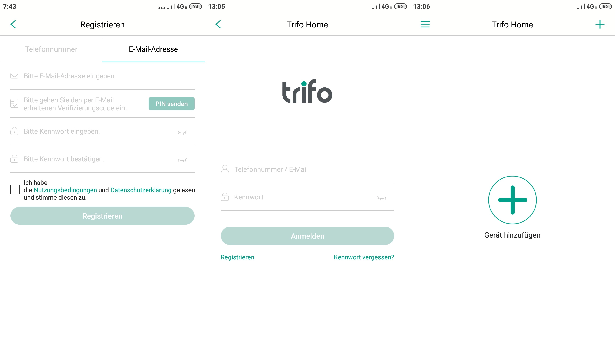Tap the verification code icon
615x364 pixels.
tap(14, 103)
